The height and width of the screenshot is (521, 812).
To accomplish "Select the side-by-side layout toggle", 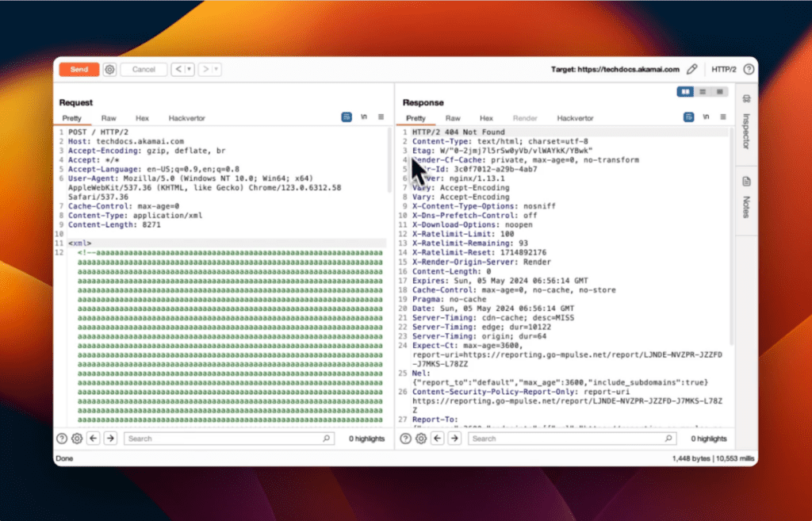I will (685, 92).
